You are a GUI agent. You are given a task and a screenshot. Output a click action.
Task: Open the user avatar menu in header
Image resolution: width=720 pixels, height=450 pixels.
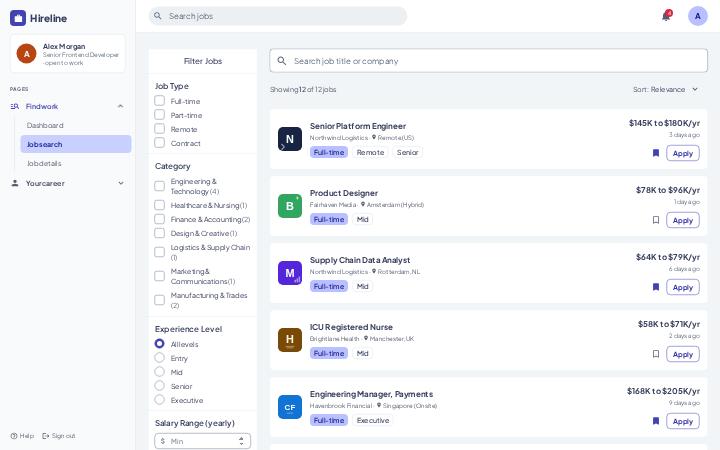point(698,16)
